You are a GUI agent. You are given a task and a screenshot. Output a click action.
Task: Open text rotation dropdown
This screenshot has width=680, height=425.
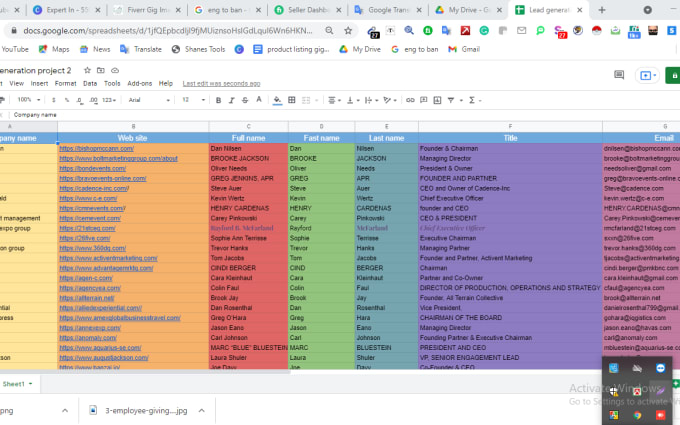[390, 100]
